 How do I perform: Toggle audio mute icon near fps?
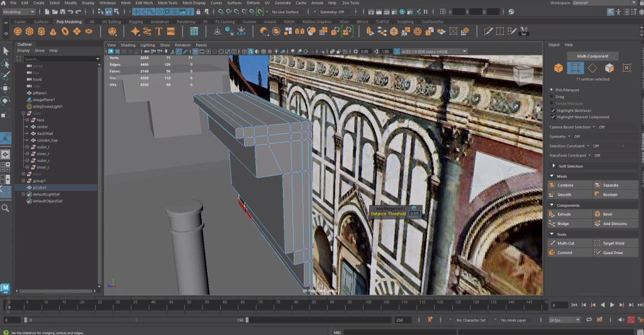[x=621, y=320]
